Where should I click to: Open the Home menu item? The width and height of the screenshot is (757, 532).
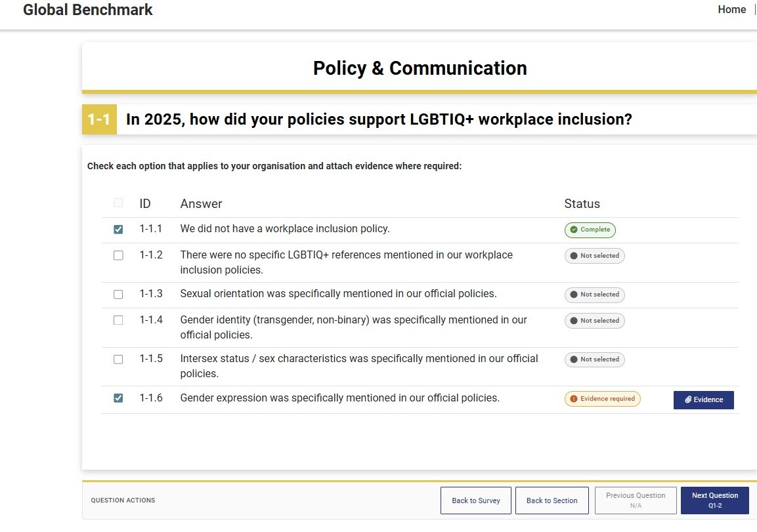click(x=731, y=10)
